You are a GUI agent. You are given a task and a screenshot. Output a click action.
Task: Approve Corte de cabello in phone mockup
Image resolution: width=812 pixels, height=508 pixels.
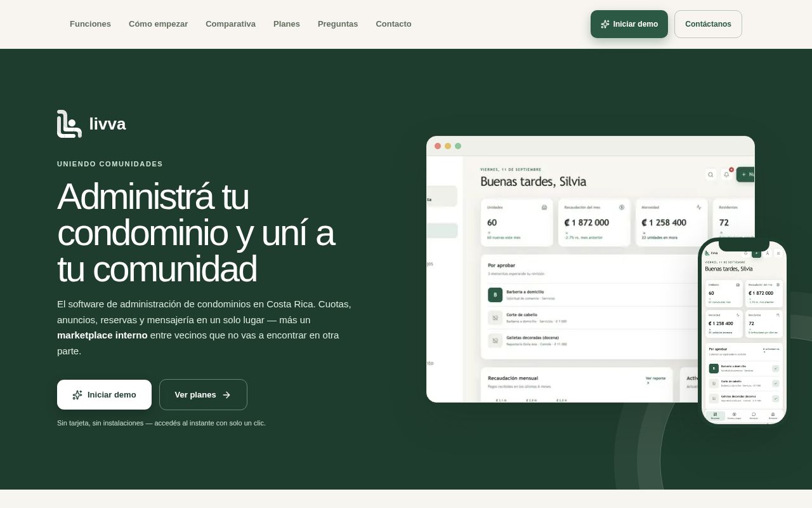pos(775,384)
